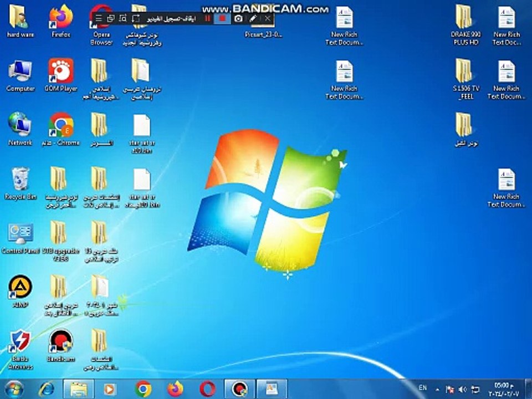The height and width of the screenshot is (399, 532).
Task: Open the Bandicam toolbar hamburger menu
Action: pyautogui.click(x=99, y=18)
